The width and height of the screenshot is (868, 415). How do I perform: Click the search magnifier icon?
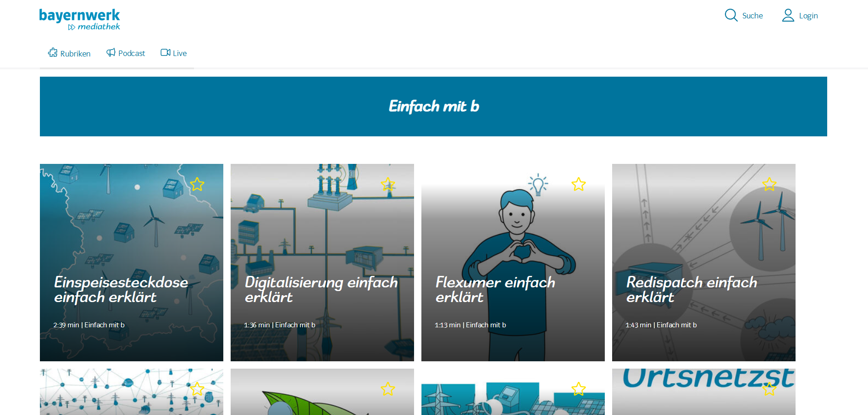pos(731,15)
